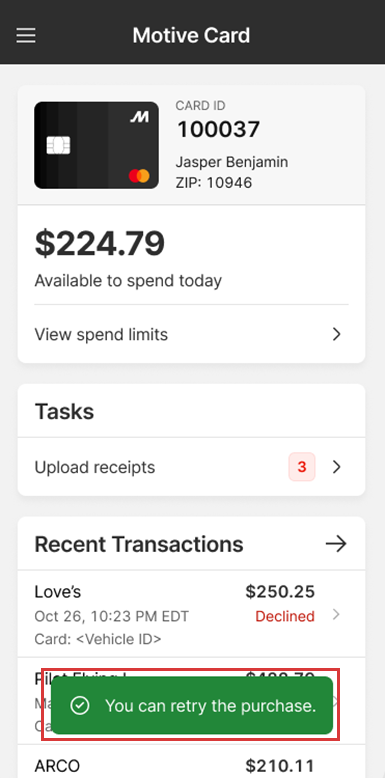Open View spend limits
This screenshot has height=778, width=385.
192,334
